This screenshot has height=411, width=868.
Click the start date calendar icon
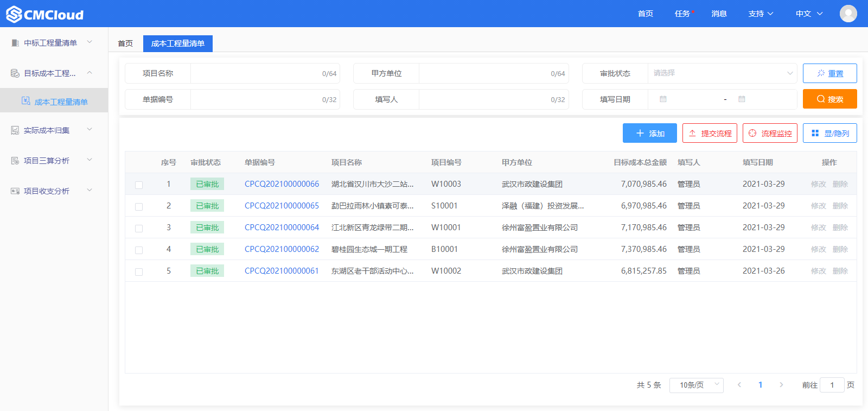pos(663,99)
